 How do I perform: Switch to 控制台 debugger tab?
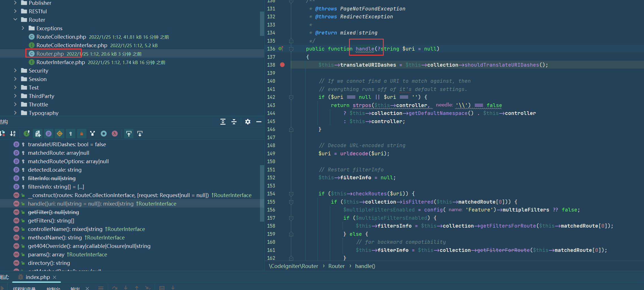53,288
